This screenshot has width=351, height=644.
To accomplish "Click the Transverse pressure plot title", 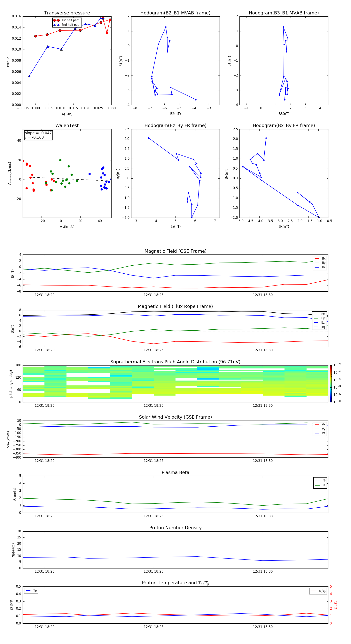I will 67,13.
